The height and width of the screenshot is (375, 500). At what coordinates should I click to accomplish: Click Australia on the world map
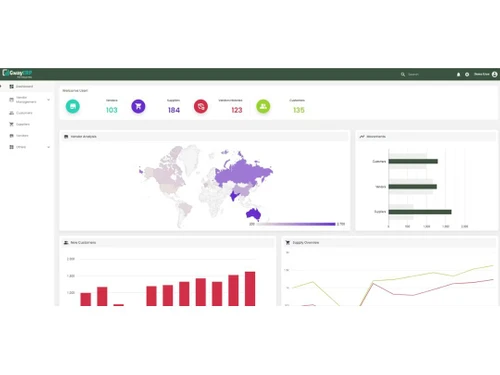(254, 213)
